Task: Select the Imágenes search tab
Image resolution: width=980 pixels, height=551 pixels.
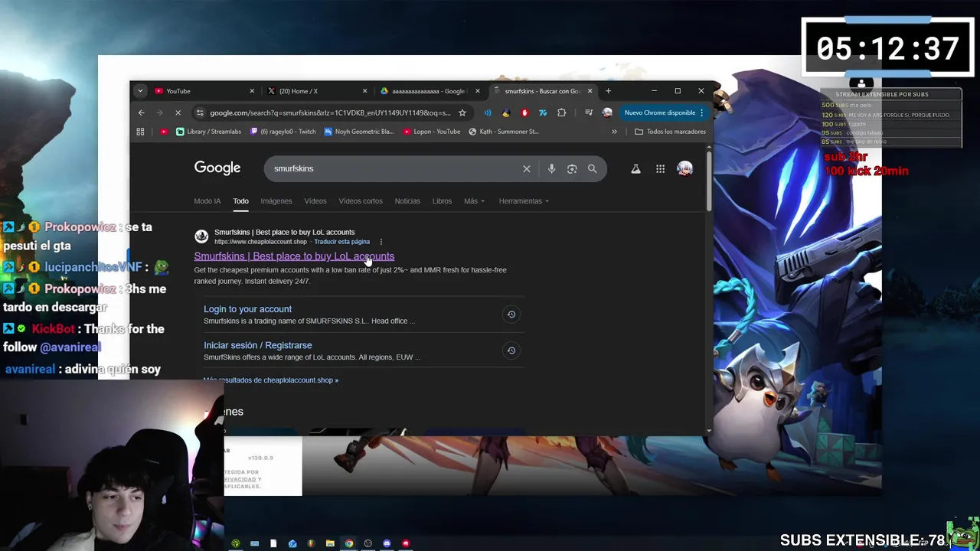Action: click(276, 201)
